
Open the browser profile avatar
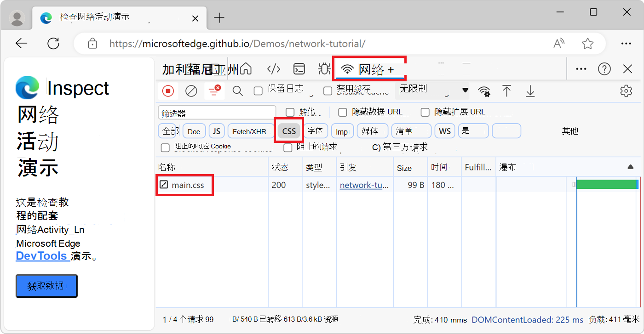click(x=17, y=18)
